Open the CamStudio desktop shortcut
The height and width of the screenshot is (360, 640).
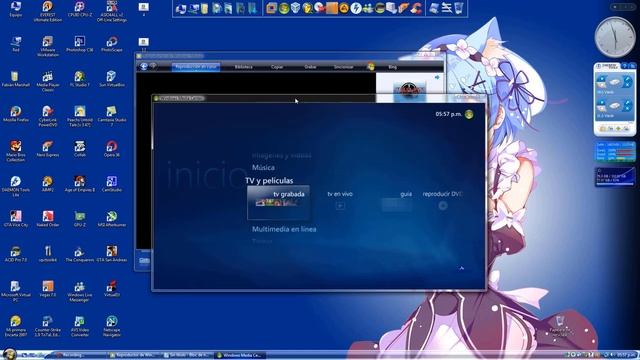111,184
